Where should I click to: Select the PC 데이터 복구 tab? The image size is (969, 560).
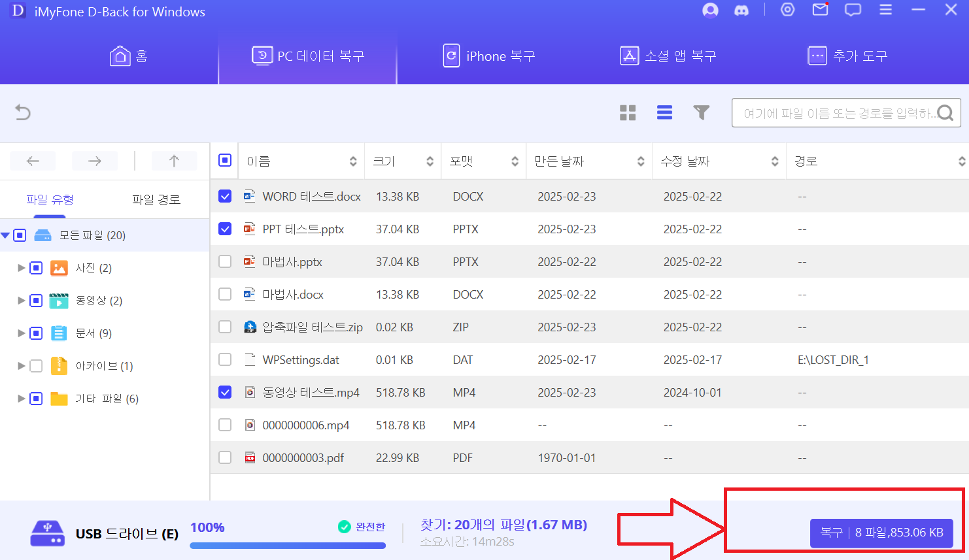coord(307,56)
